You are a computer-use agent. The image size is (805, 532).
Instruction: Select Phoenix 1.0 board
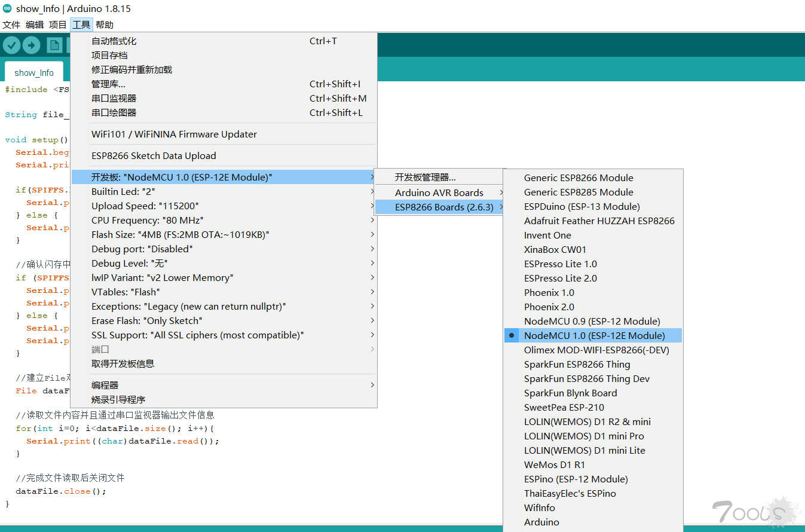pyautogui.click(x=593, y=292)
